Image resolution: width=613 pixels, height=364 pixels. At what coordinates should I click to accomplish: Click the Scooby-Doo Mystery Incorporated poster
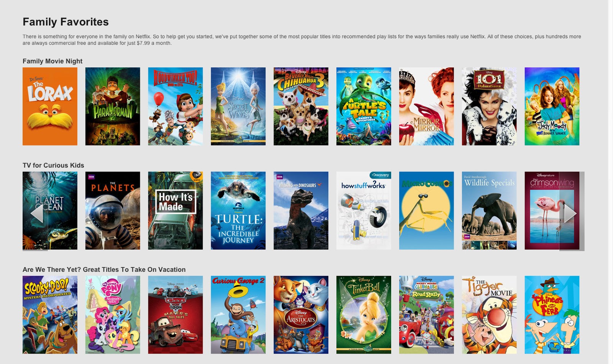pyautogui.click(x=50, y=315)
